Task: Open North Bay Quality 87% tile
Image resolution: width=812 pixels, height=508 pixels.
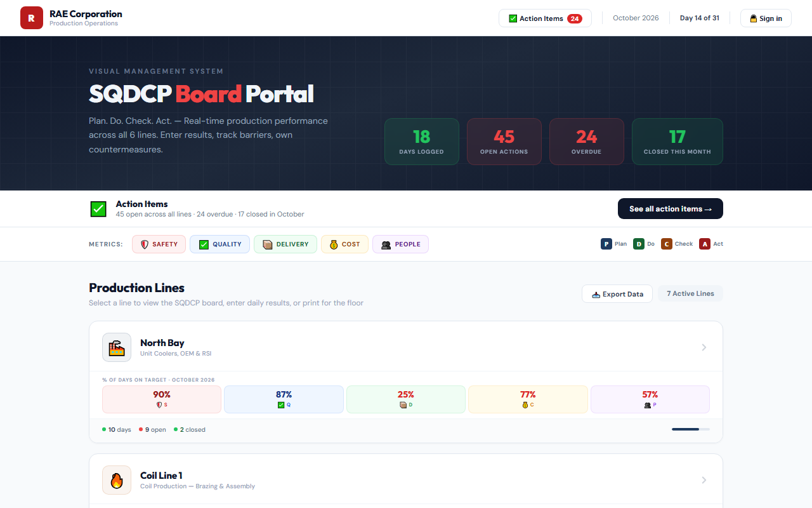Action: click(x=284, y=399)
